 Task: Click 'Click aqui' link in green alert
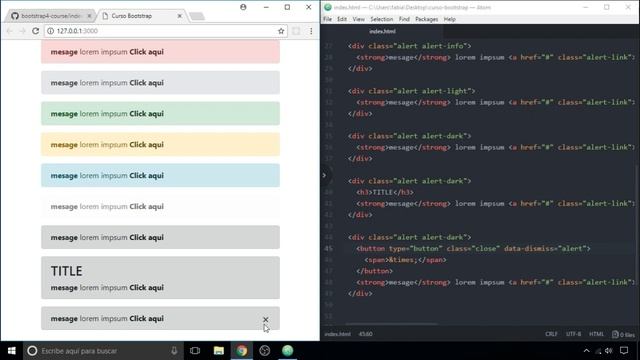(147, 114)
